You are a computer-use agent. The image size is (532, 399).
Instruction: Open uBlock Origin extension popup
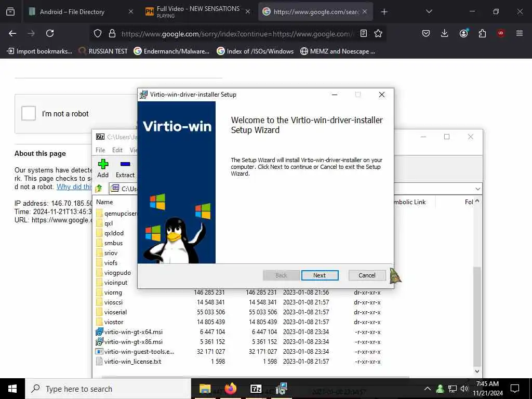[x=501, y=33]
